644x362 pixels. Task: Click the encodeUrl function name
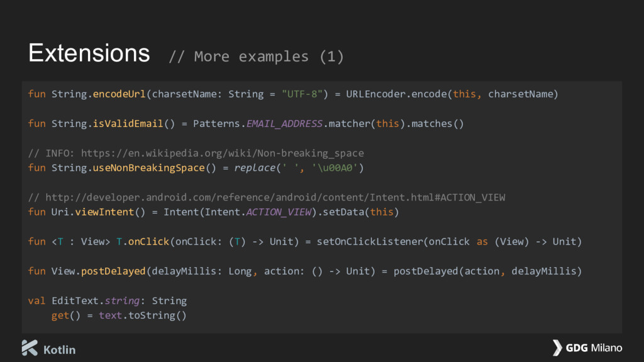119,94
